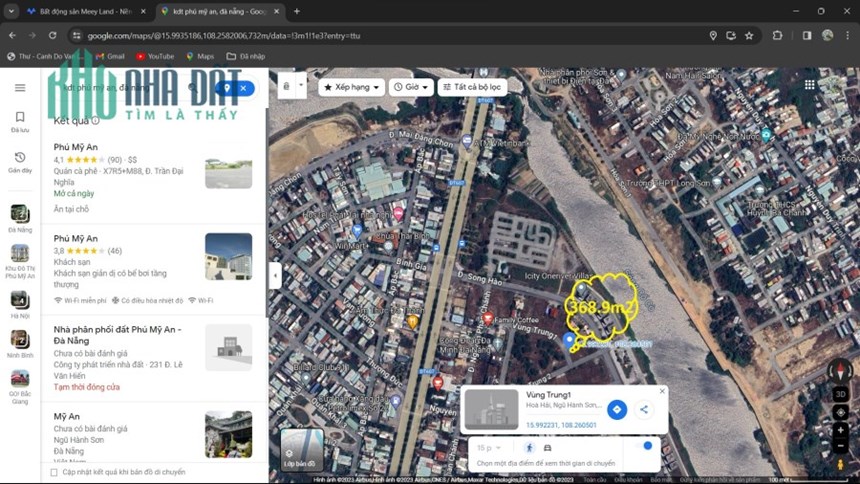Open Nhà phân phối đất Phú Mỹ An result
Screen dimensions: 860x484
point(152,358)
